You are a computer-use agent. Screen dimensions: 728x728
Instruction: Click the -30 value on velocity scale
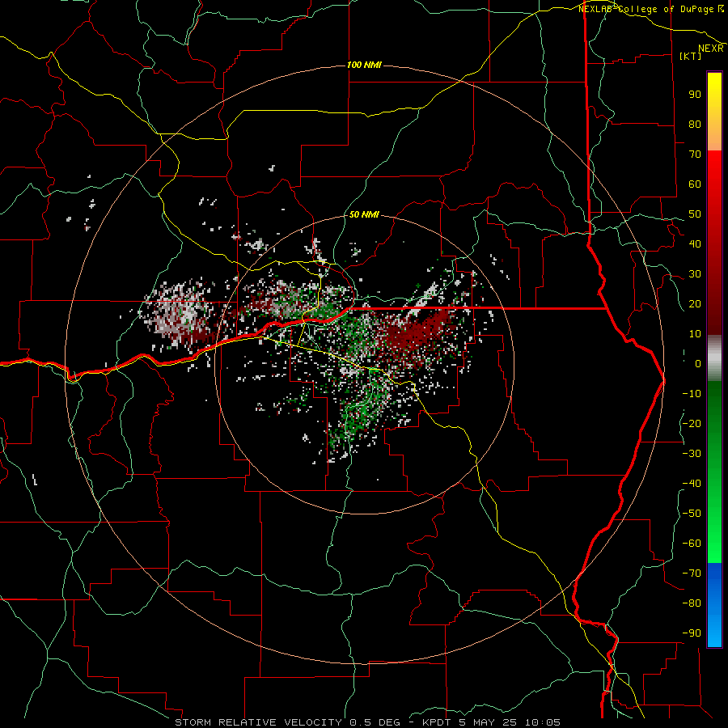692,454
